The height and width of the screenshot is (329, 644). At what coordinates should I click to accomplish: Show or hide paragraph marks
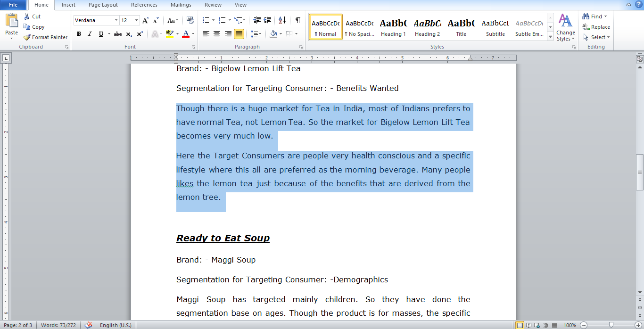(x=297, y=20)
